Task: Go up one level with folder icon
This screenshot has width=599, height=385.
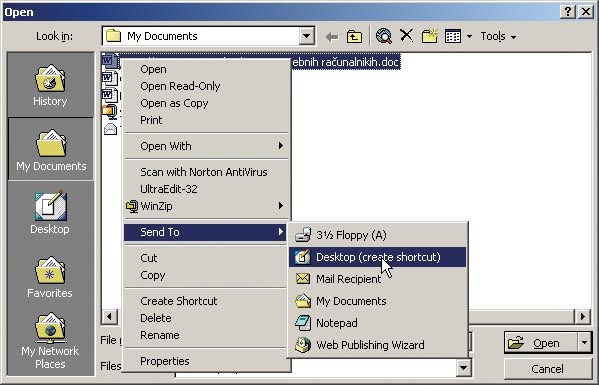Action: [354, 37]
